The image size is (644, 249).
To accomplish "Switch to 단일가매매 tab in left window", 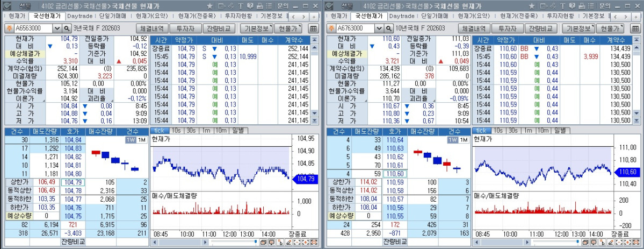I will tap(113, 17).
